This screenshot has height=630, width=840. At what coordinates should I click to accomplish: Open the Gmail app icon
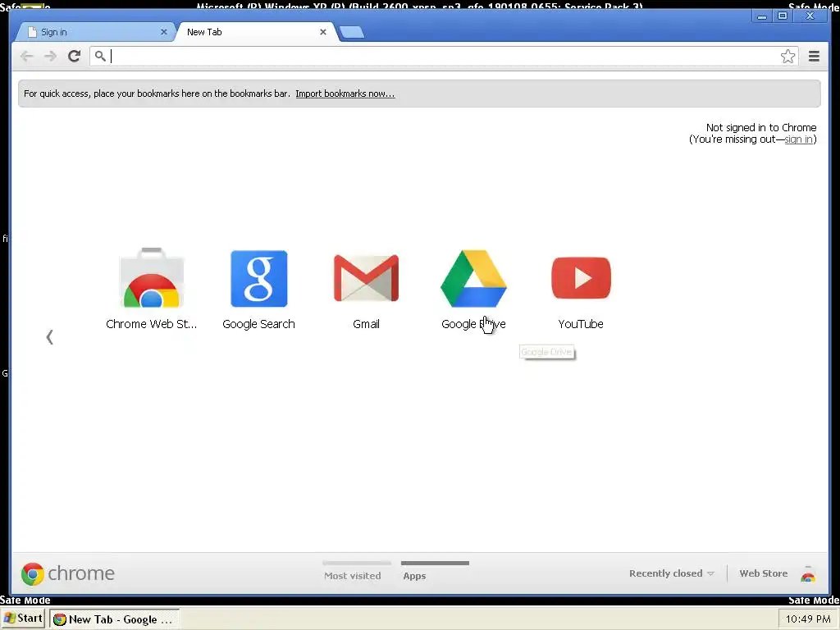366,278
